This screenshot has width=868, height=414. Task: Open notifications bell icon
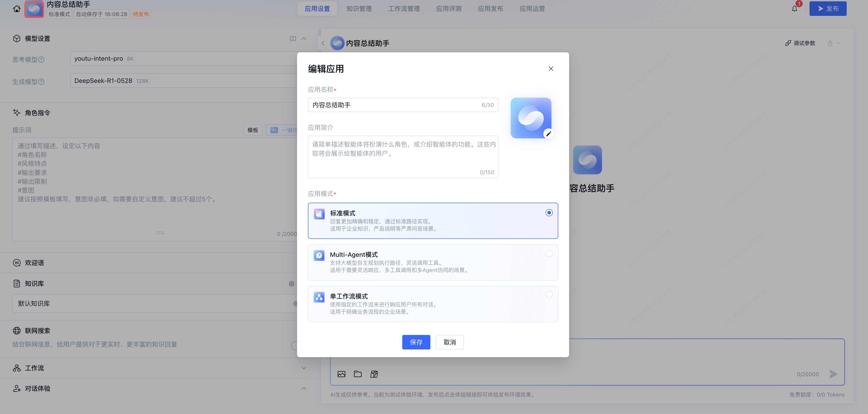coord(794,9)
